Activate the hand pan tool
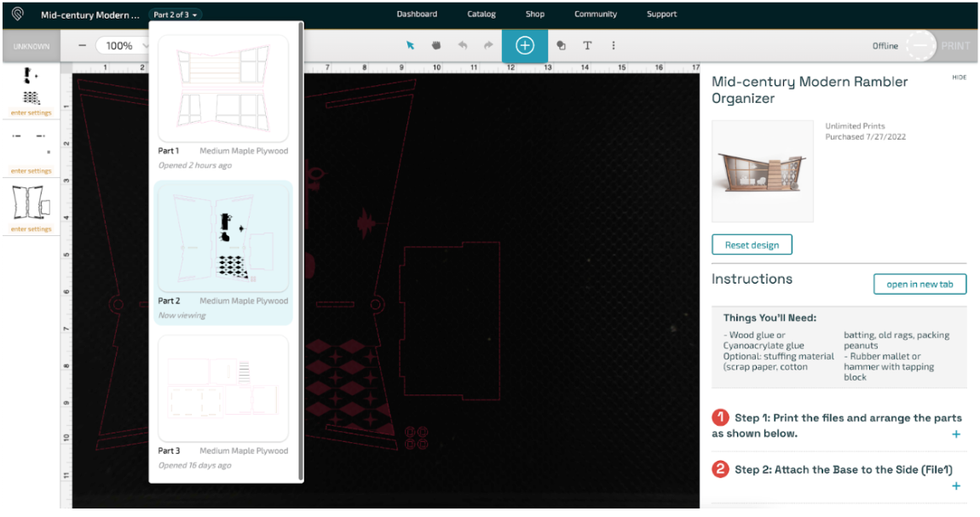980x517 pixels. [x=435, y=46]
